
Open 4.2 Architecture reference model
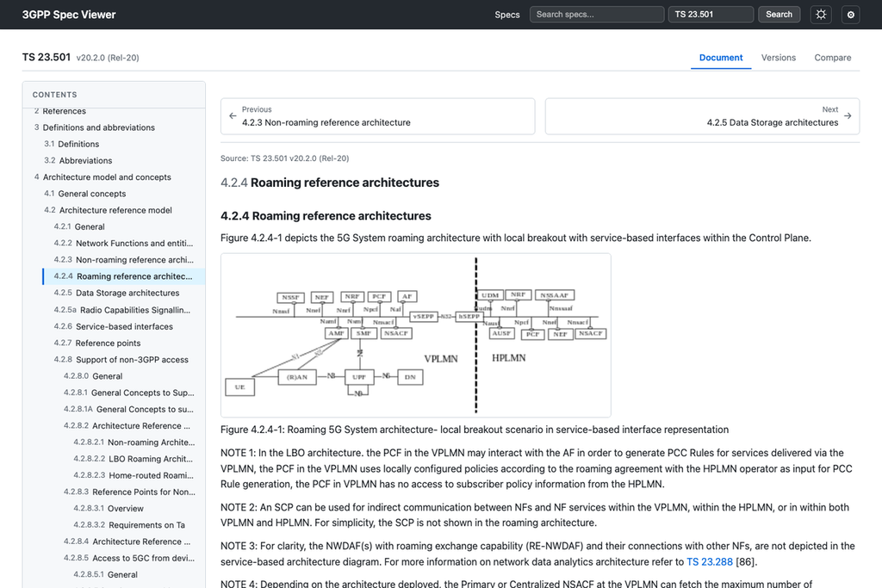[x=108, y=210]
